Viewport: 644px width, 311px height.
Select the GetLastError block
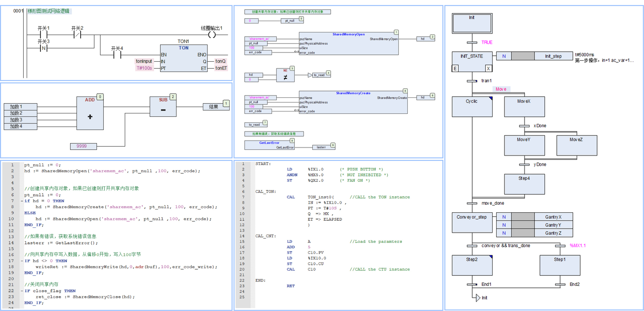point(269,145)
